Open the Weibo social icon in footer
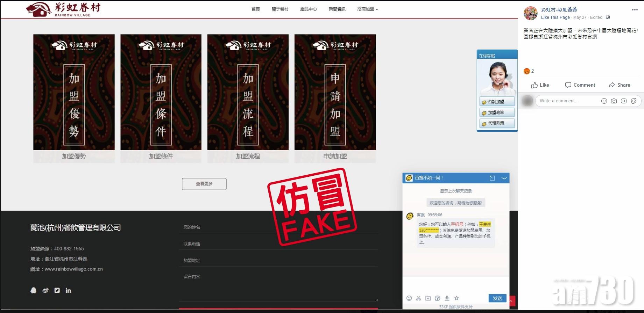 (x=45, y=290)
